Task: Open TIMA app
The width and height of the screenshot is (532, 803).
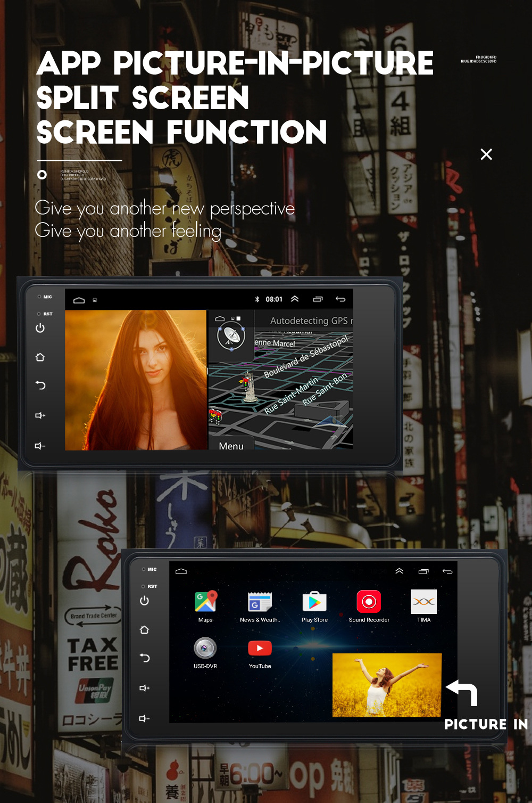Action: click(x=424, y=606)
